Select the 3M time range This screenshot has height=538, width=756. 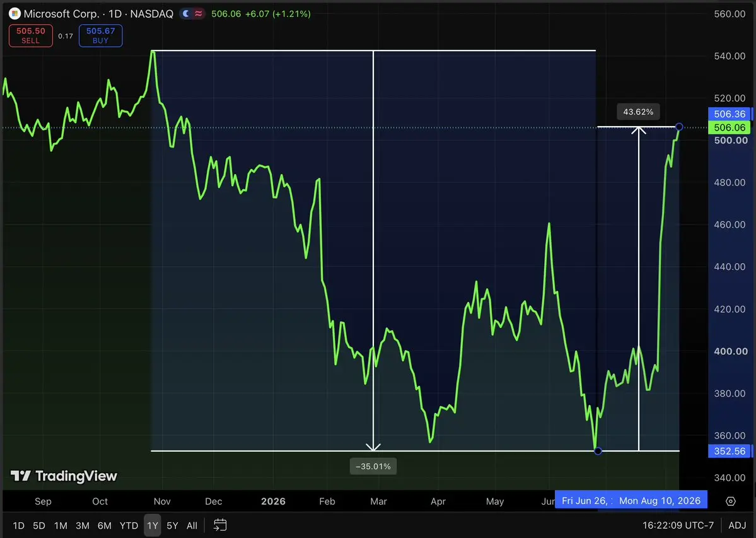point(83,525)
